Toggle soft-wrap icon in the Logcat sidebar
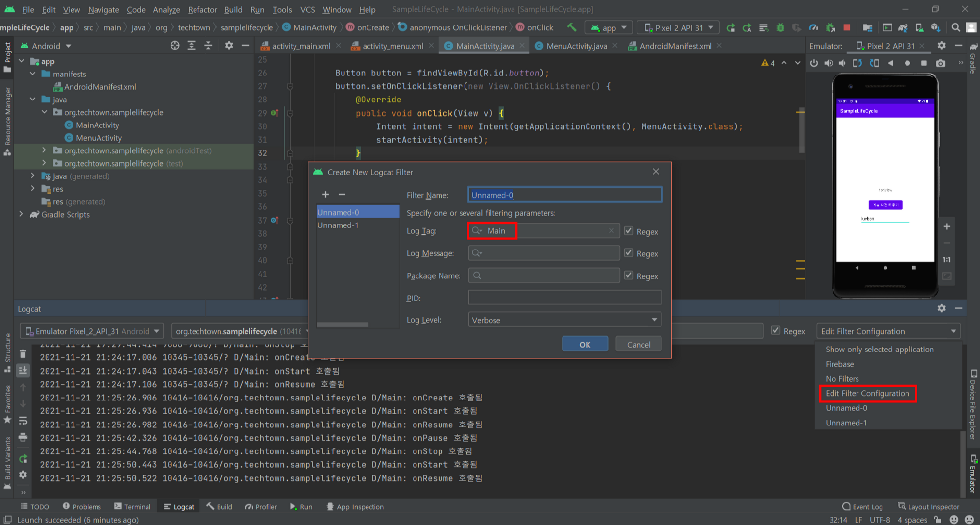 click(x=23, y=421)
